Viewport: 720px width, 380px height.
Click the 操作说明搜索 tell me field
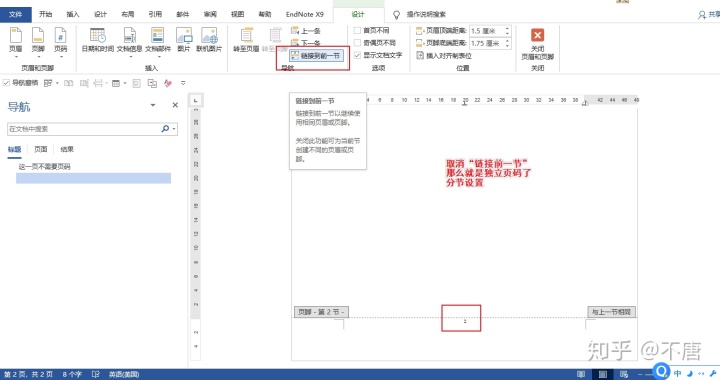[x=426, y=15]
